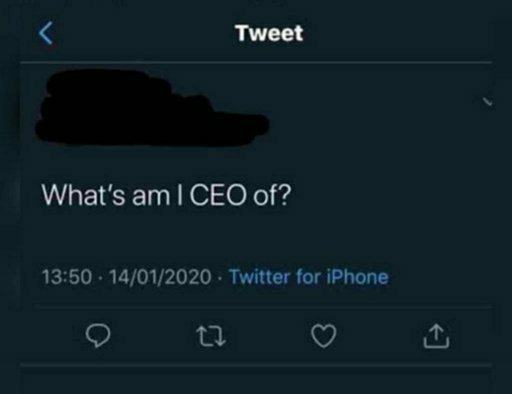Screen dimensions: 512x394
Task: Tap the 13:50 timestamp
Action: [67, 277]
